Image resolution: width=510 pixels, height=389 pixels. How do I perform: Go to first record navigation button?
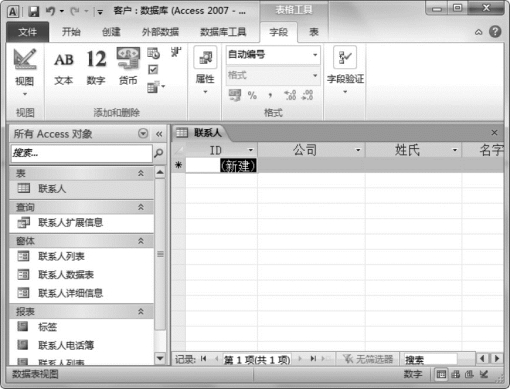(x=203, y=359)
